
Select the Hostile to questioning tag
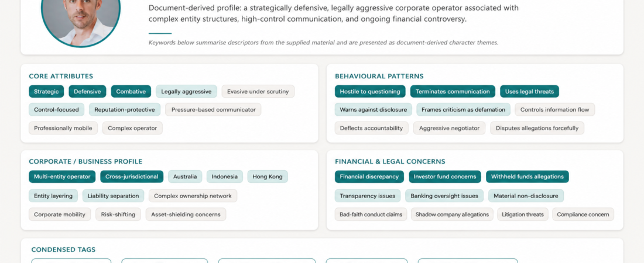click(x=370, y=92)
